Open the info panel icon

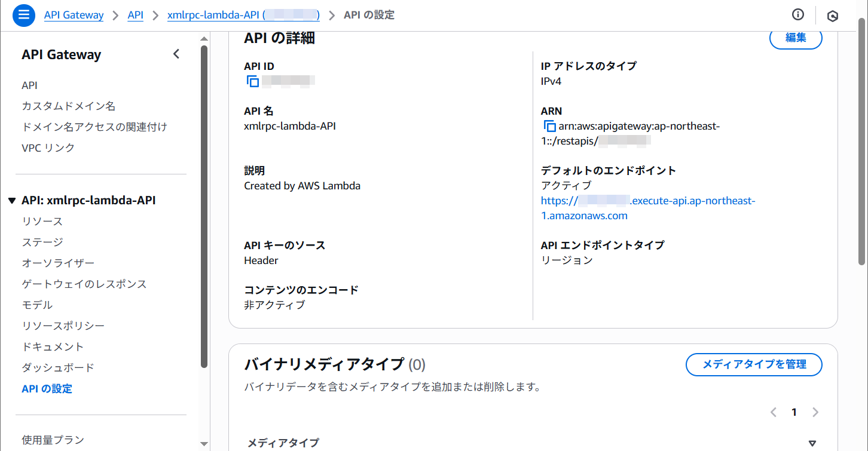point(797,15)
